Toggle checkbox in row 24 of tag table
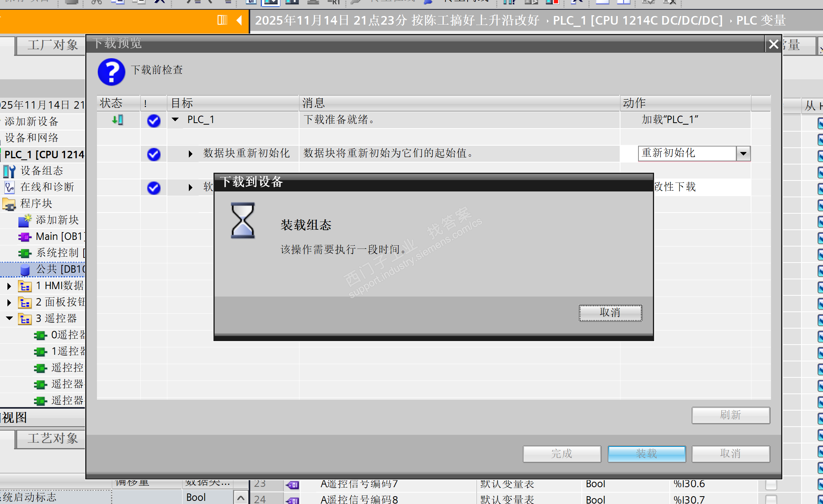823x504 pixels. point(771,499)
